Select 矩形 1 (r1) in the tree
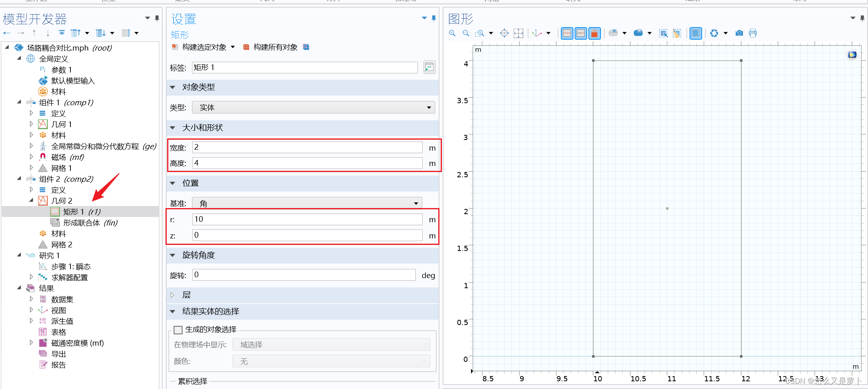Screen dimensions: 868x389 tap(82, 212)
